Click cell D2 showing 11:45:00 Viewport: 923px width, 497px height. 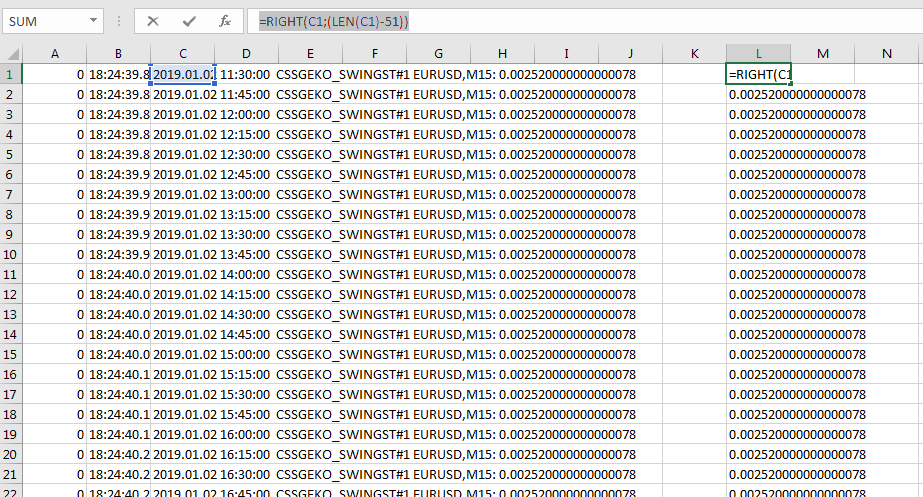246,94
